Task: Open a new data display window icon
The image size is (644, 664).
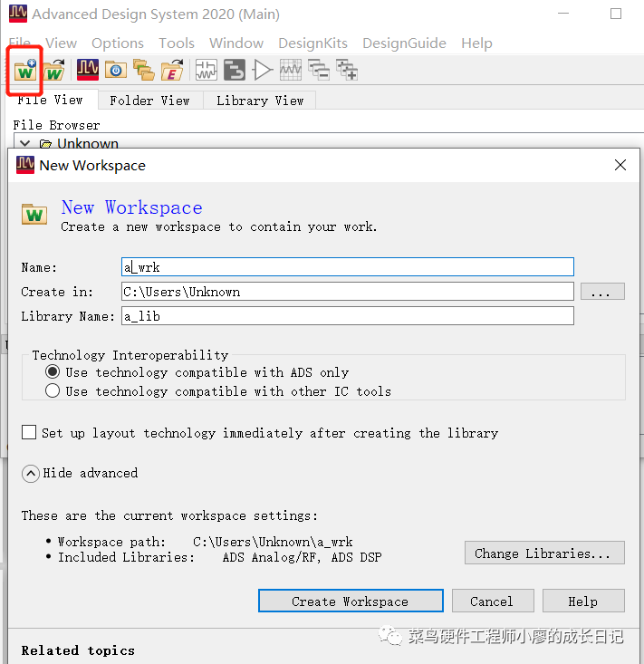Action: 291,70
